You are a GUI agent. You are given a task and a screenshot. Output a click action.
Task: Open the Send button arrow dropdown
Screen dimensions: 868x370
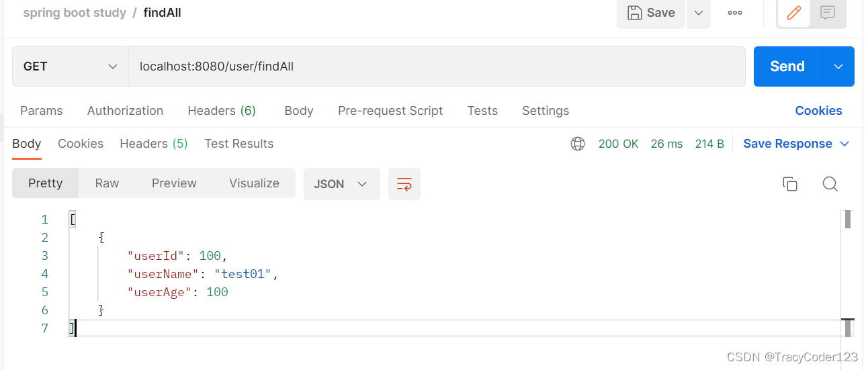(838, 66)
